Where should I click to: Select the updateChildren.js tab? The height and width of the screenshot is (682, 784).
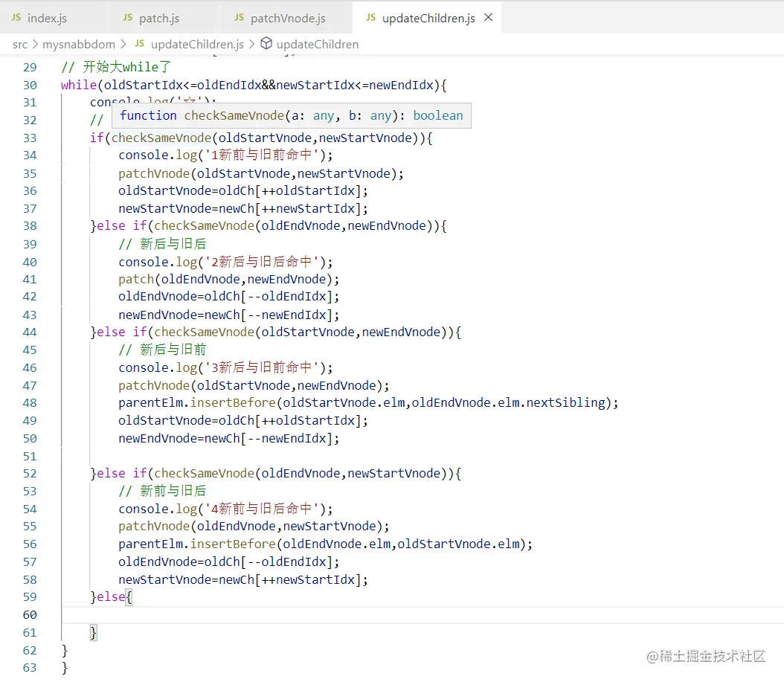point(428,18)
